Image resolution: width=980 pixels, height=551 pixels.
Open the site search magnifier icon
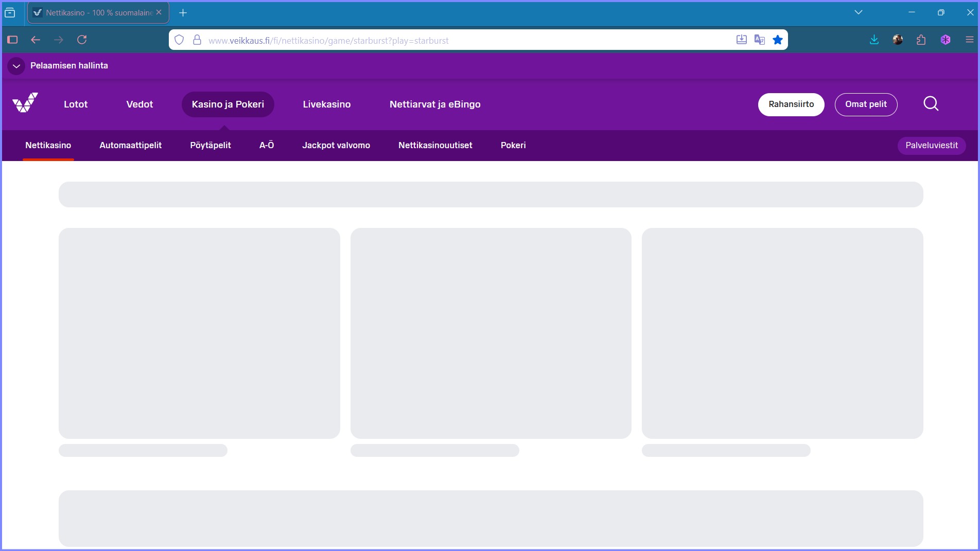click(x=931, y=104)
